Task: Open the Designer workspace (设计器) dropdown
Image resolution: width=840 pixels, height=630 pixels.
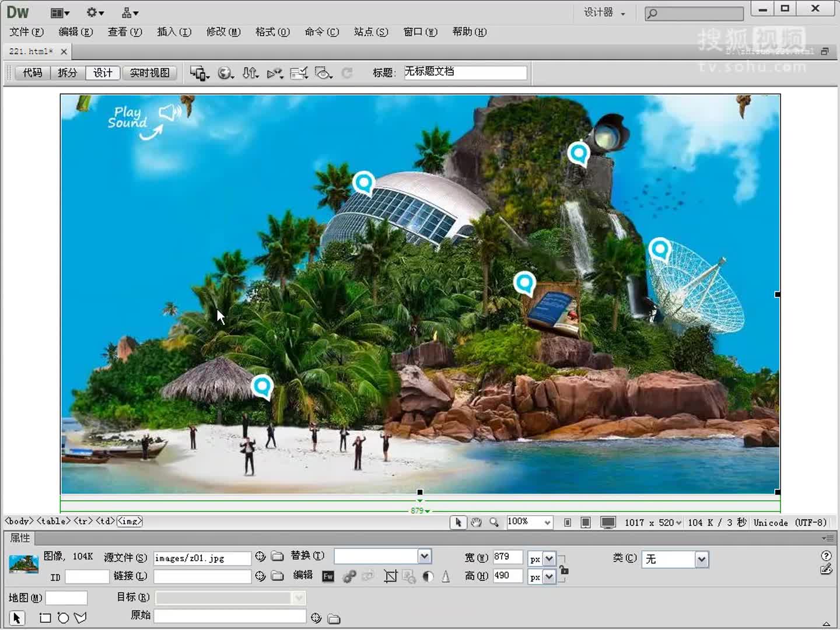Action: (x=604, y=12)
